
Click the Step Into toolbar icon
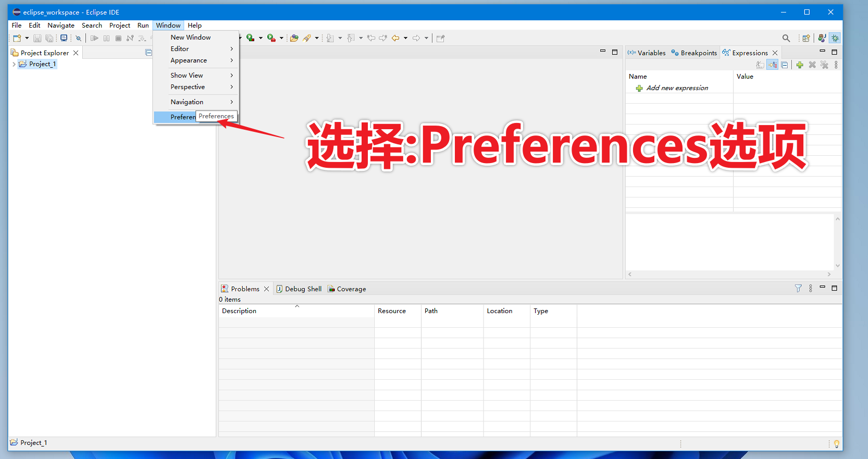point(142,38)
